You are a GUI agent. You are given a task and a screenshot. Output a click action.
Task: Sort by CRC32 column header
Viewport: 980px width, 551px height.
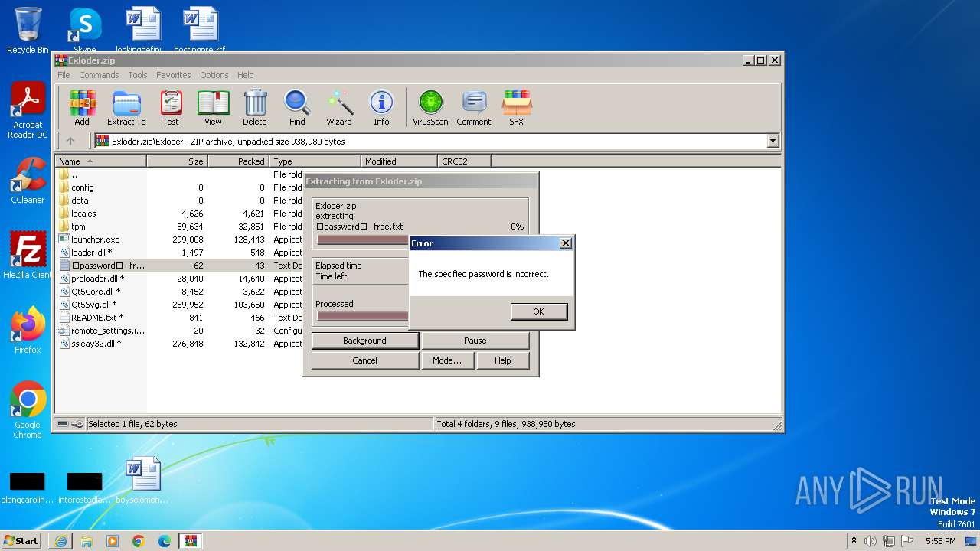pyautogui.click(x=464, y=161)
